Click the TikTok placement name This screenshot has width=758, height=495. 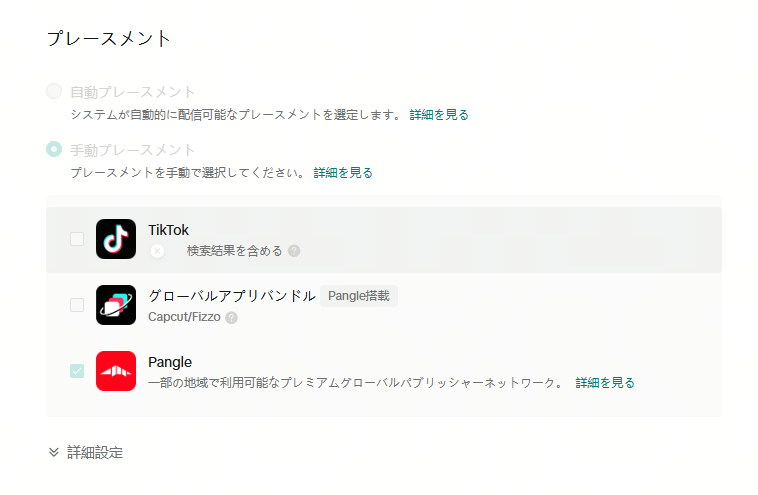tap(168, 230)
